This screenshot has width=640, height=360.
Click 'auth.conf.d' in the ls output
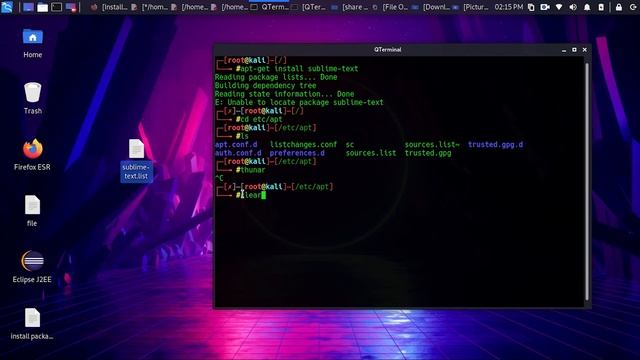click(238, 153)
